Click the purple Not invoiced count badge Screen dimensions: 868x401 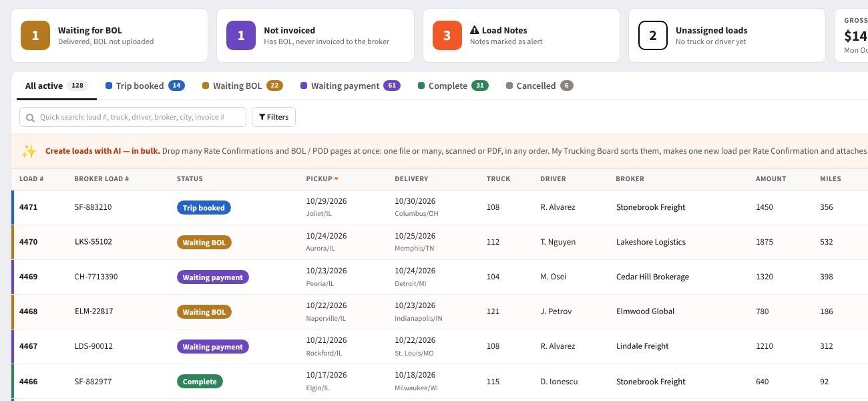tap(241, 35)
